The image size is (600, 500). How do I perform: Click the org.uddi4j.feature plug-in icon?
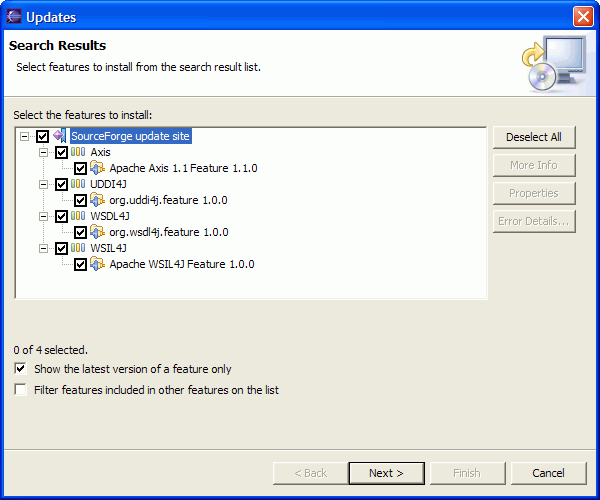pyautogui.click(x=97, y=200)
